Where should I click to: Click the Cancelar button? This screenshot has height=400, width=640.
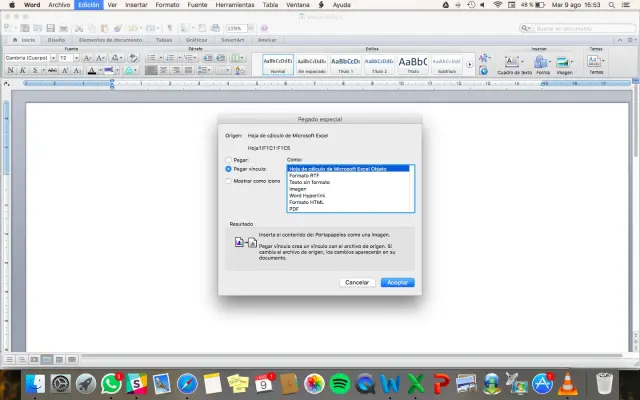click(x=357, y=282)
